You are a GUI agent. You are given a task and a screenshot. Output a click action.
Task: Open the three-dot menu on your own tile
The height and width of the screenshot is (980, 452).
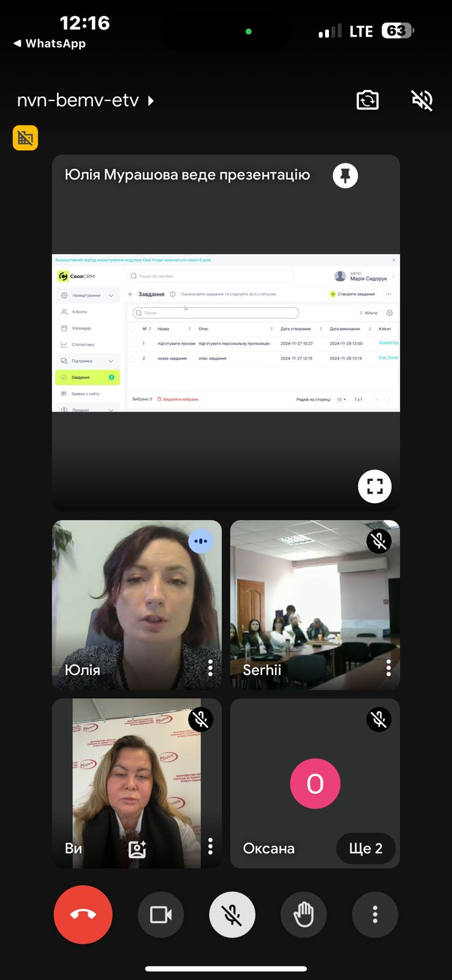[211, 846]
